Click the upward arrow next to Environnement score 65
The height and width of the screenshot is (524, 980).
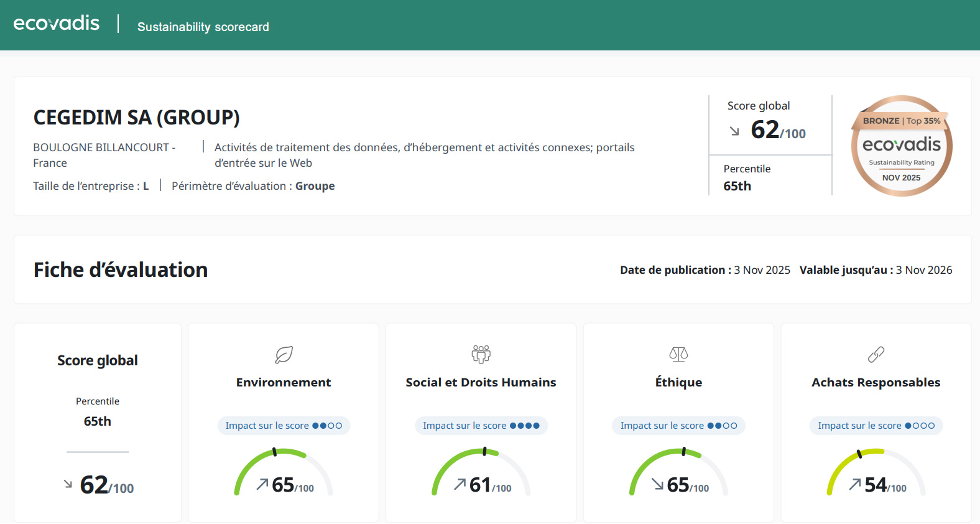262,484
